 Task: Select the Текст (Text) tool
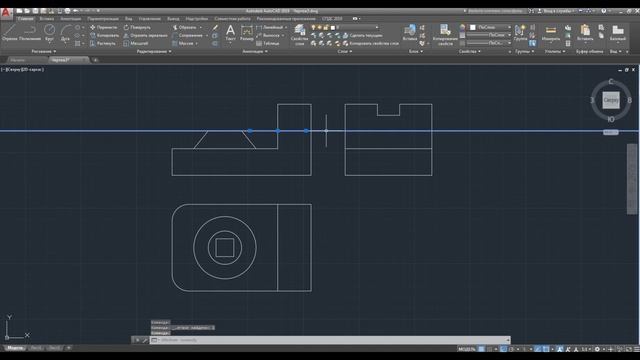230,33
